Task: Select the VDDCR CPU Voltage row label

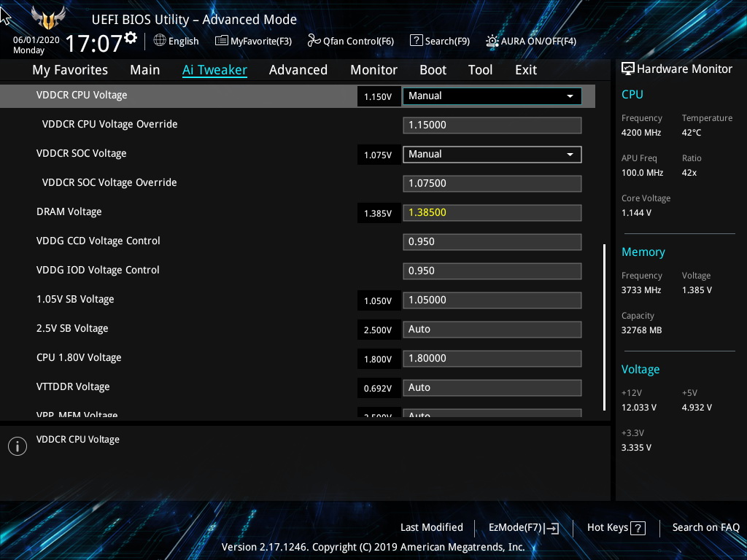Action: [82, 95]
